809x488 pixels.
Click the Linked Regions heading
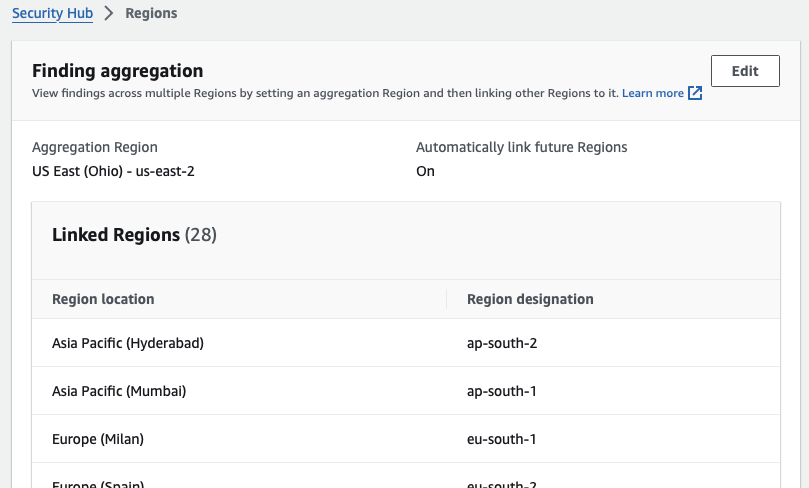116,235
